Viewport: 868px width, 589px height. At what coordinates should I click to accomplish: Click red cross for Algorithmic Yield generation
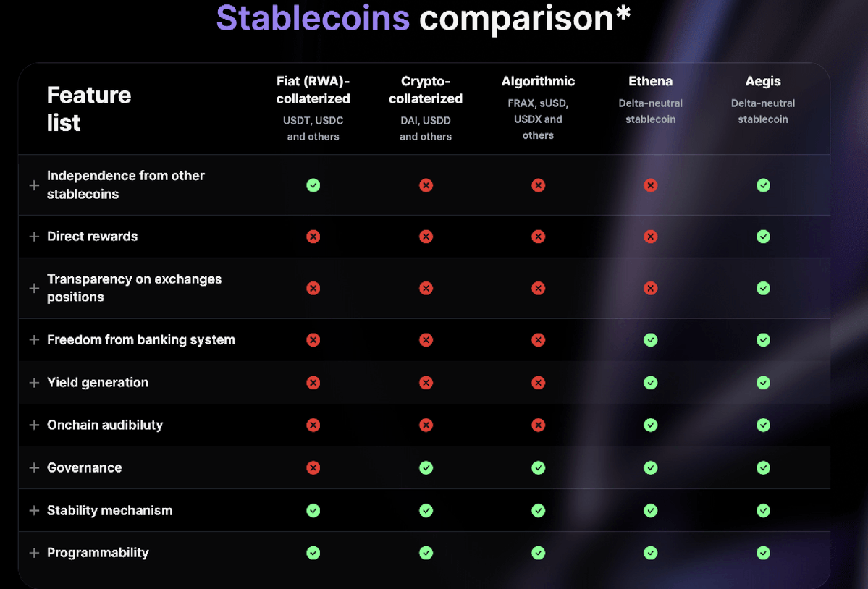click(x=538, y=383)
